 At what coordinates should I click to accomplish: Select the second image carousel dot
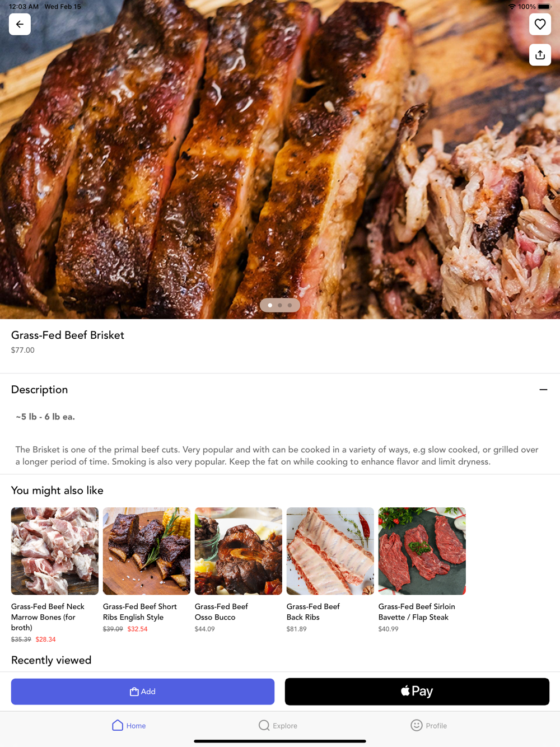[280, 305]
